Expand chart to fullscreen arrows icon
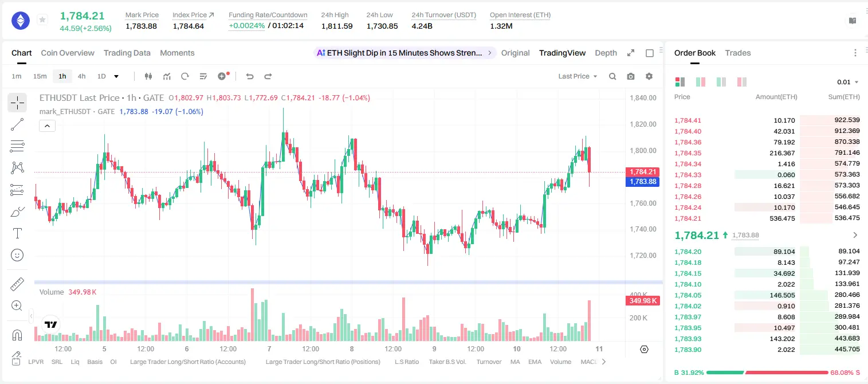The height and width of the screenshot is (384, 868). point(631,53)
